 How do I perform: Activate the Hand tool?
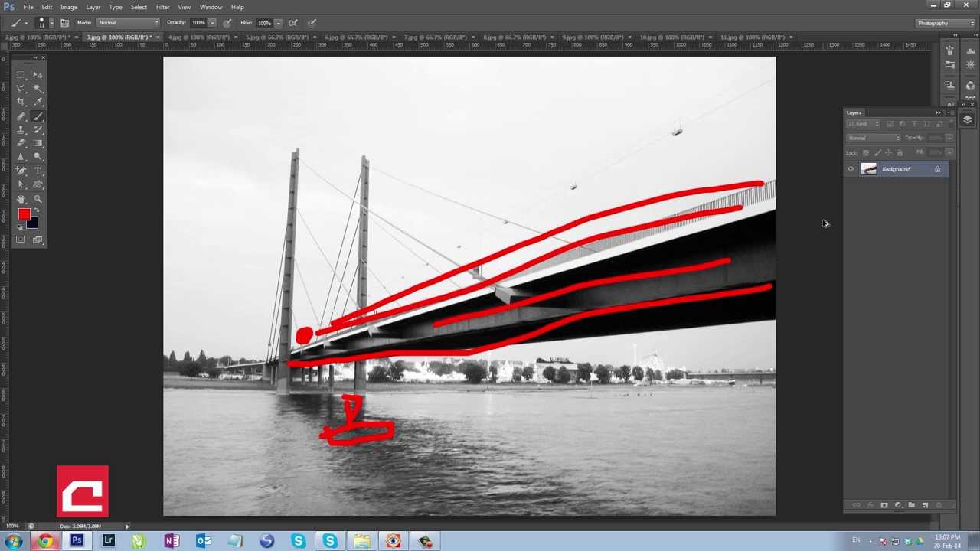(21, 199)
